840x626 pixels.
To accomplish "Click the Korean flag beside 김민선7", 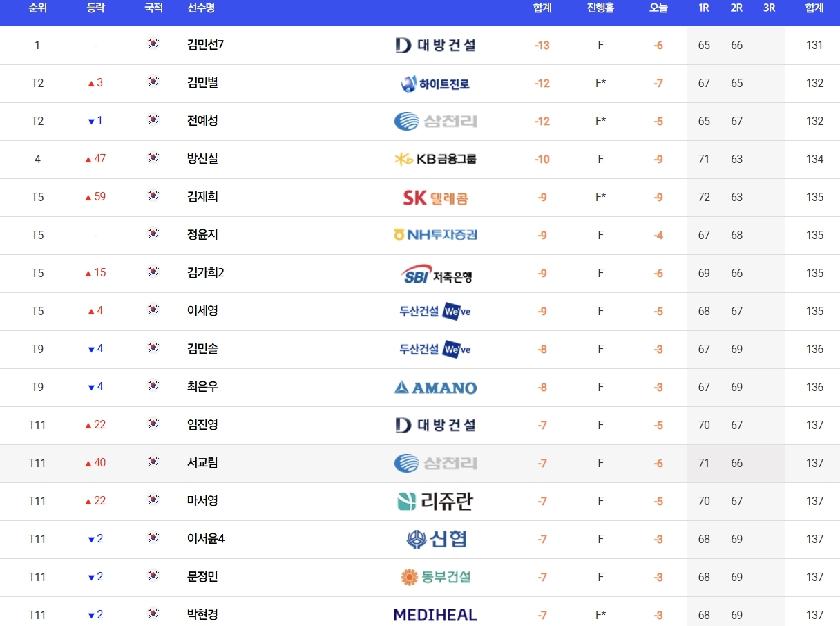I will pos(153,44).
